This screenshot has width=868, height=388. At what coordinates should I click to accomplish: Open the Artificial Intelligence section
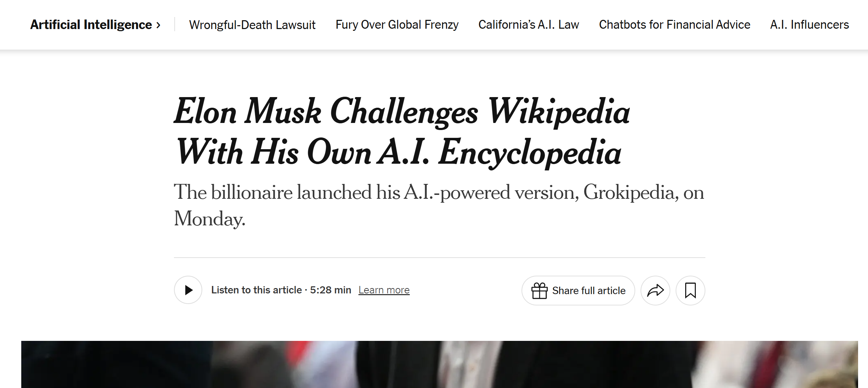pyautogui.click(x=91, y=25)
